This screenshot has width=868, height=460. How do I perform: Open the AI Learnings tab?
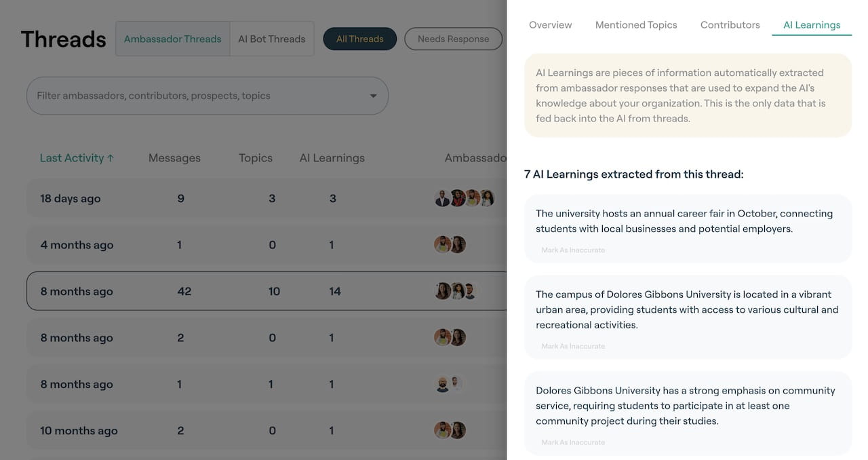pos(812,25)
